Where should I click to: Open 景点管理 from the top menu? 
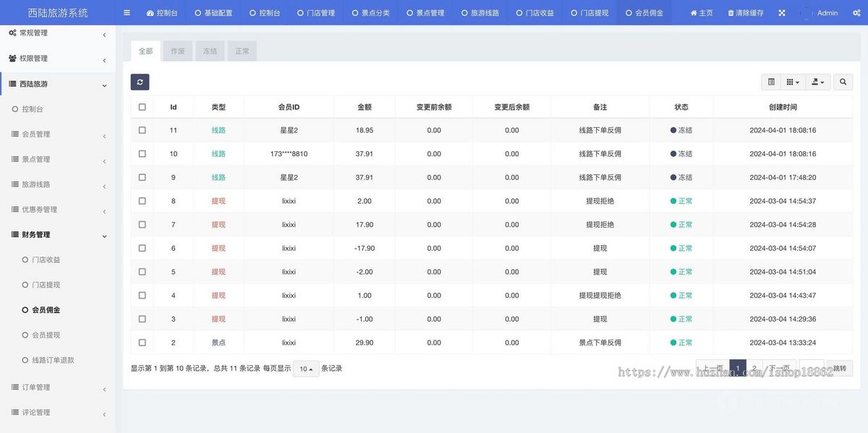point(425,12)
